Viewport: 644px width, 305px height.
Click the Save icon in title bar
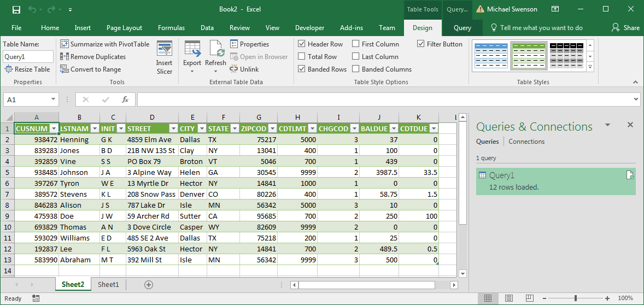[x=16, y=9]
